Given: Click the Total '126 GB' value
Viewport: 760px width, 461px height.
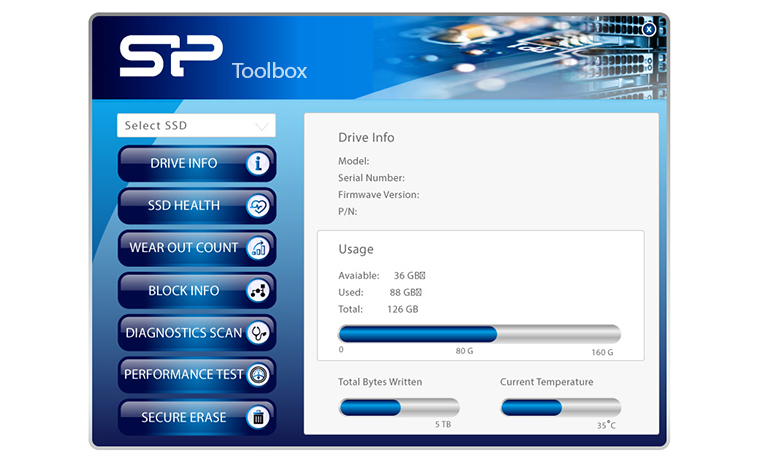Looking at the screenshot, I should point(402,309).
